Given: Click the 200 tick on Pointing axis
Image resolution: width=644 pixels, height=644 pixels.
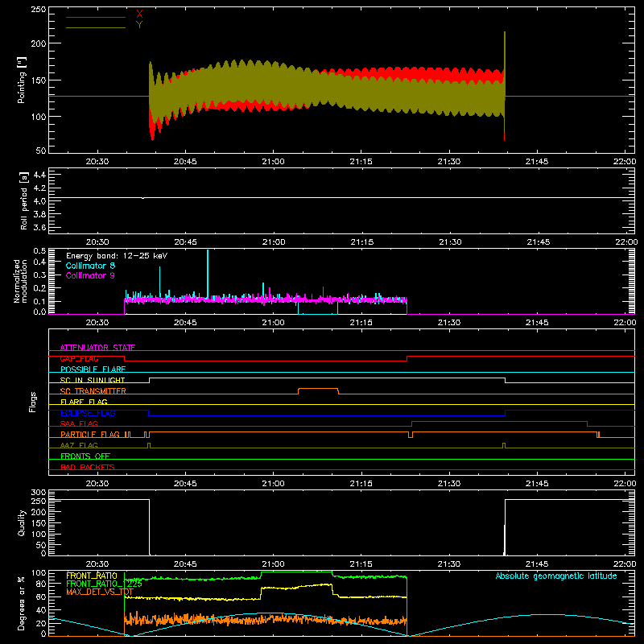Looking at the screenshot, I should pos(39,43).
